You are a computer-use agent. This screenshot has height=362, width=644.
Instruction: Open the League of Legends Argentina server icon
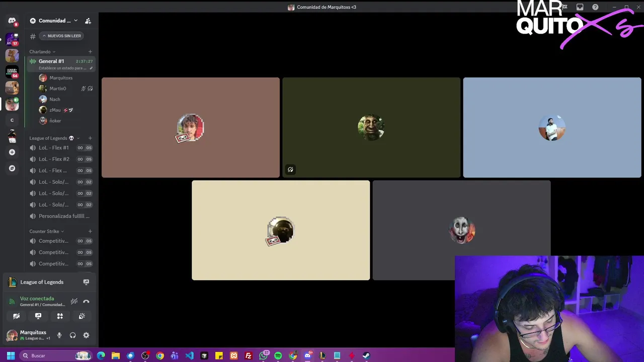pyautogui.click(x=12, y=71)
